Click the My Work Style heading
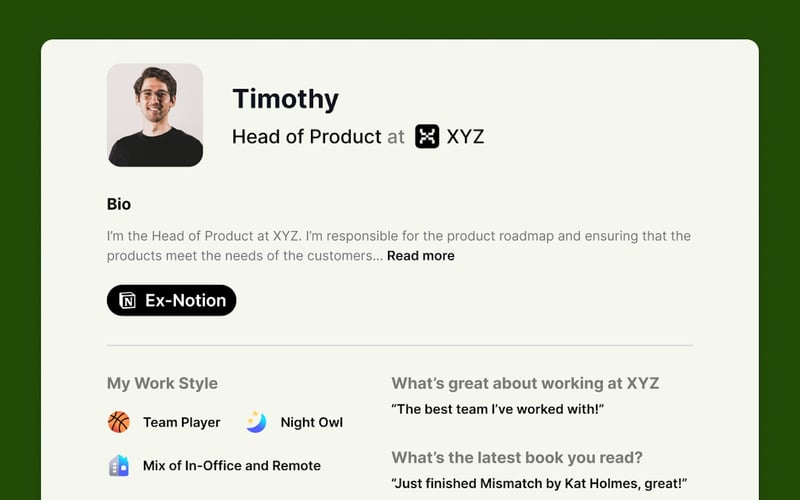 tap(162, 383)
